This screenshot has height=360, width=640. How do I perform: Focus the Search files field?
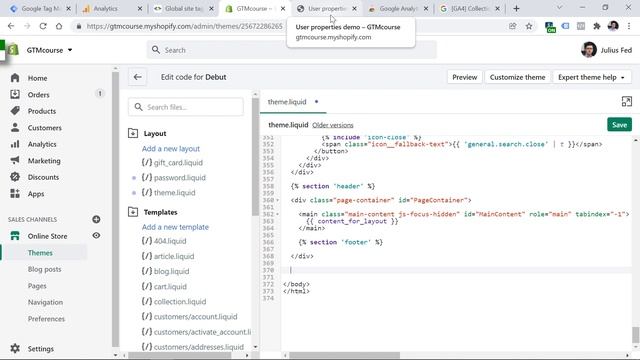coord(186,107)
